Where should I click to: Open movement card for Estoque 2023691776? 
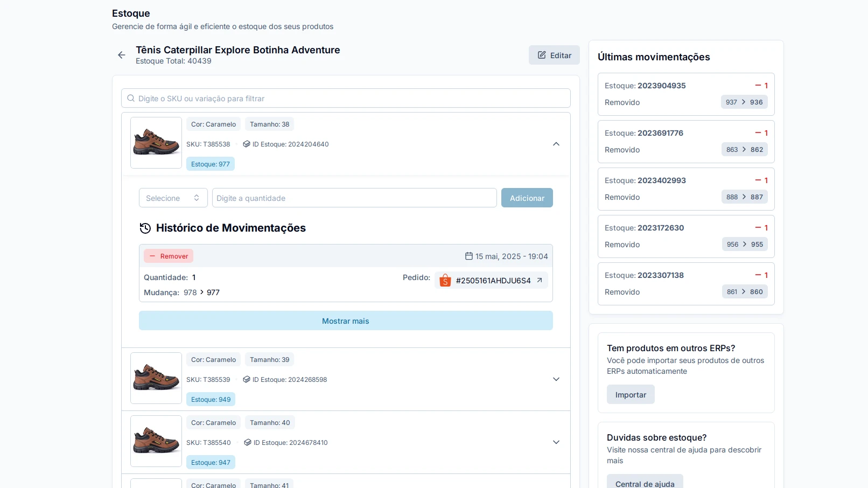[x=686, y=142]
